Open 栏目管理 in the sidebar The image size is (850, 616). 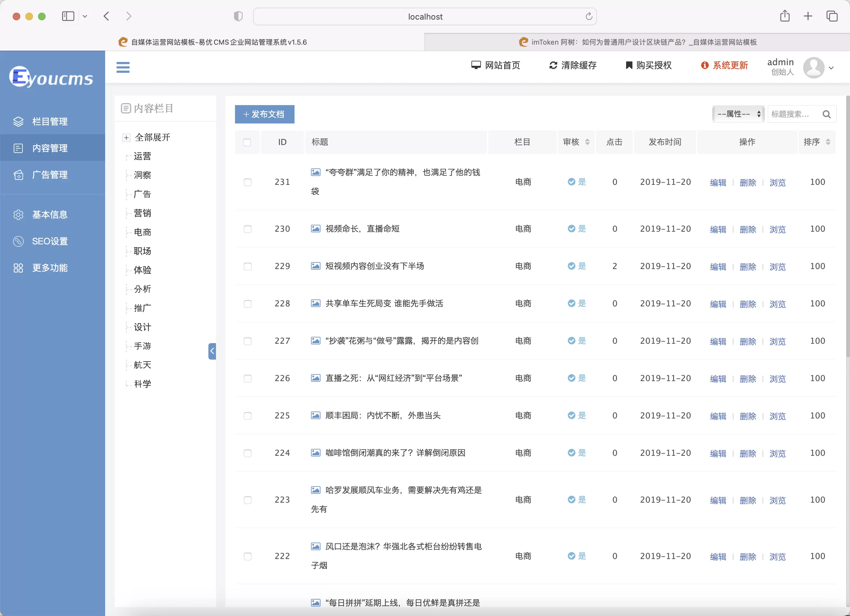(x=53, y=122)
